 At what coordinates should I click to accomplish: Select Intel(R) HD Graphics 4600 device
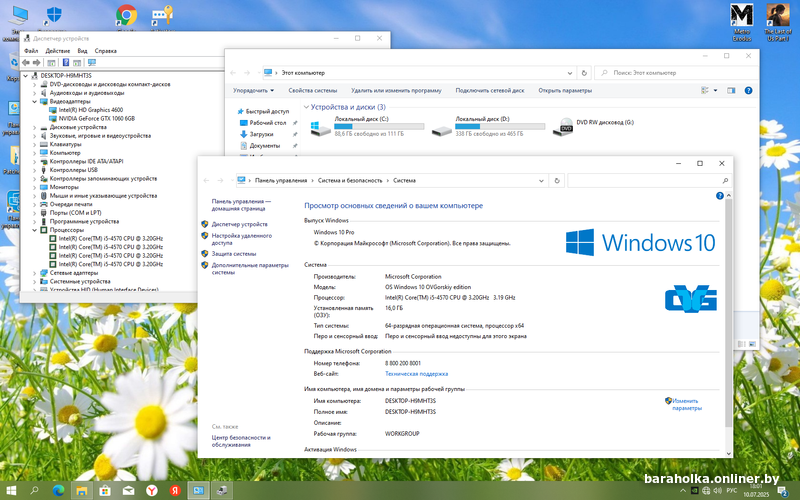[x=90, y=110]
